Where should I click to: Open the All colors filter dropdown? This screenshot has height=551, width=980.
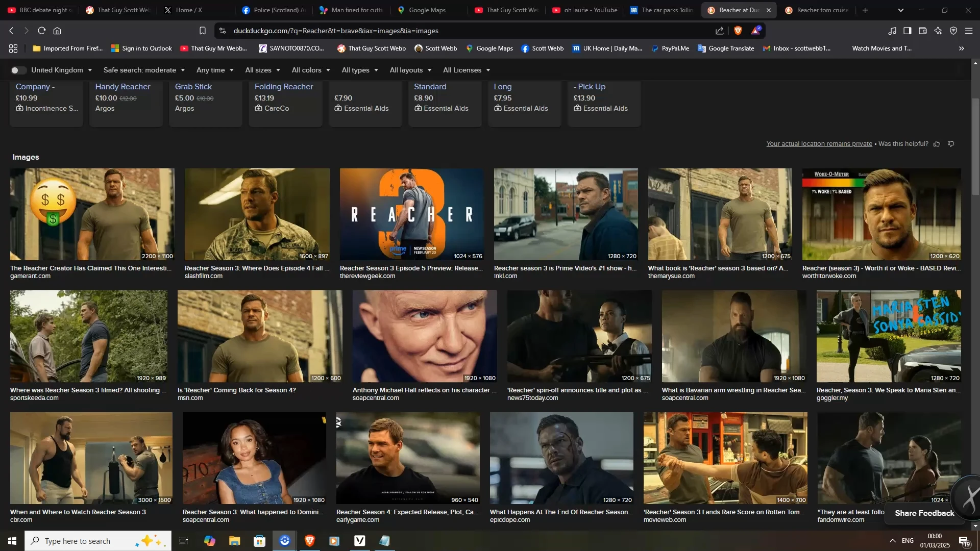click(310, 70)
